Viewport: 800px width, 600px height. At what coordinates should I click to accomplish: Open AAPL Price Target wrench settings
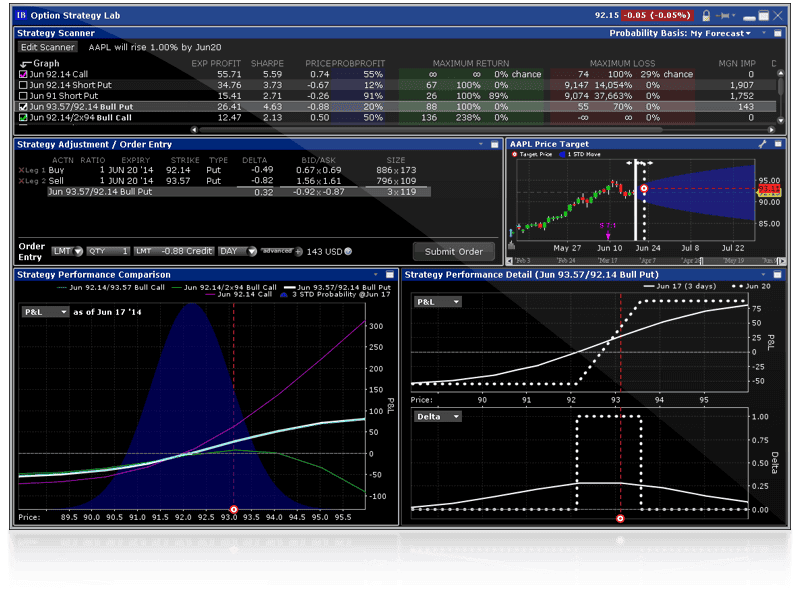[762, 144]
